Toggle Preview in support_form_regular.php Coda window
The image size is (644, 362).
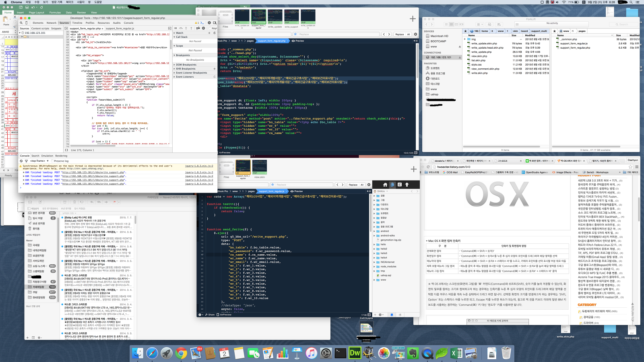point(298,41)
